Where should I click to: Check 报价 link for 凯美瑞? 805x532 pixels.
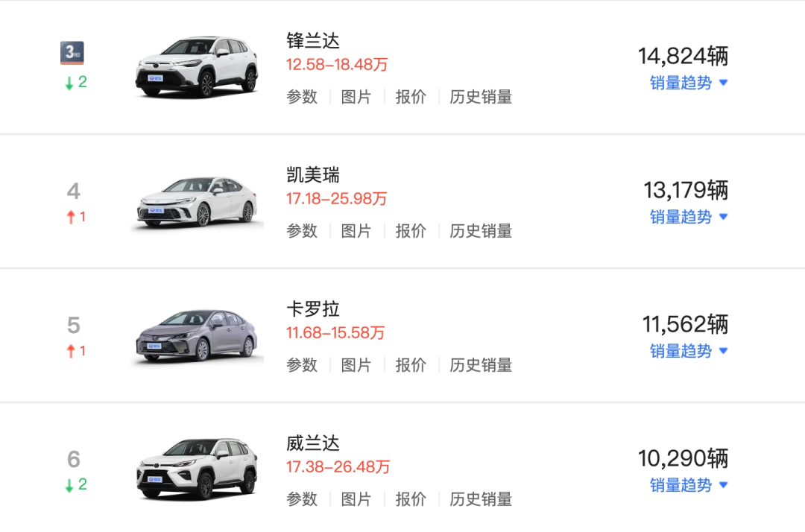(411, 231)
